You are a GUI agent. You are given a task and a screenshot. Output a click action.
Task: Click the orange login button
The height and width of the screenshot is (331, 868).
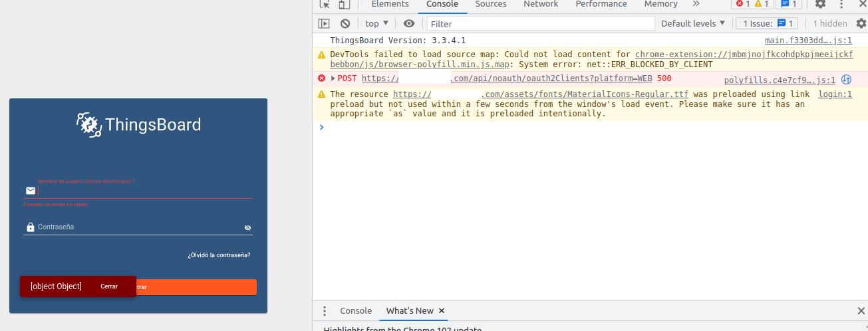point(196,287)
